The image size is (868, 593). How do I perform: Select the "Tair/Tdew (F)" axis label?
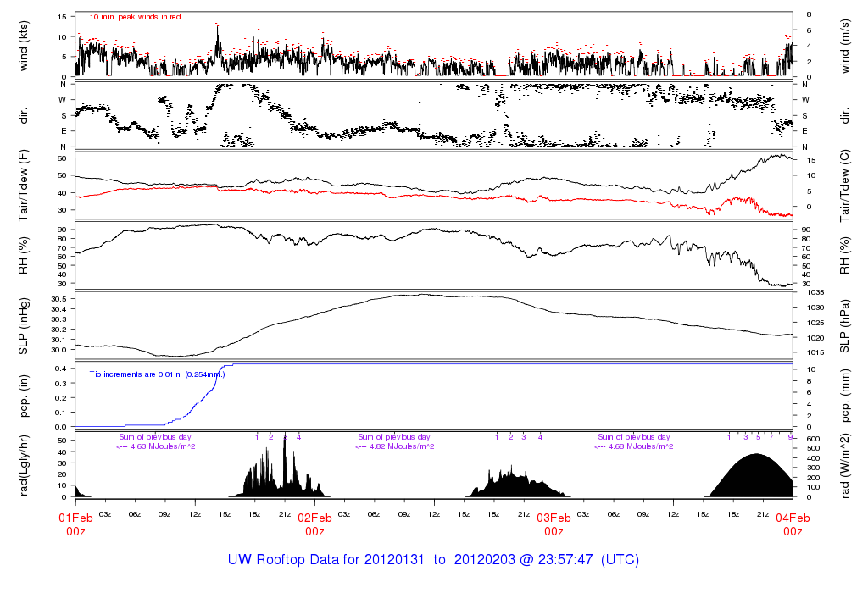click(x=23, y=186)
